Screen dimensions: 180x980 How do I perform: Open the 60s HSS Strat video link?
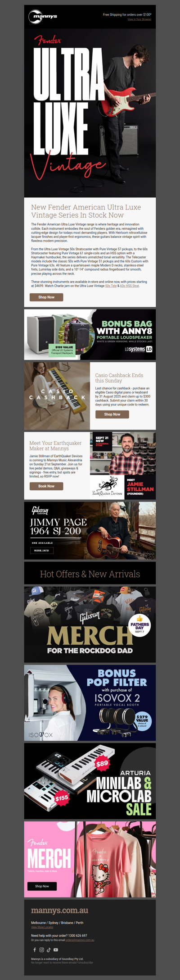130,286
